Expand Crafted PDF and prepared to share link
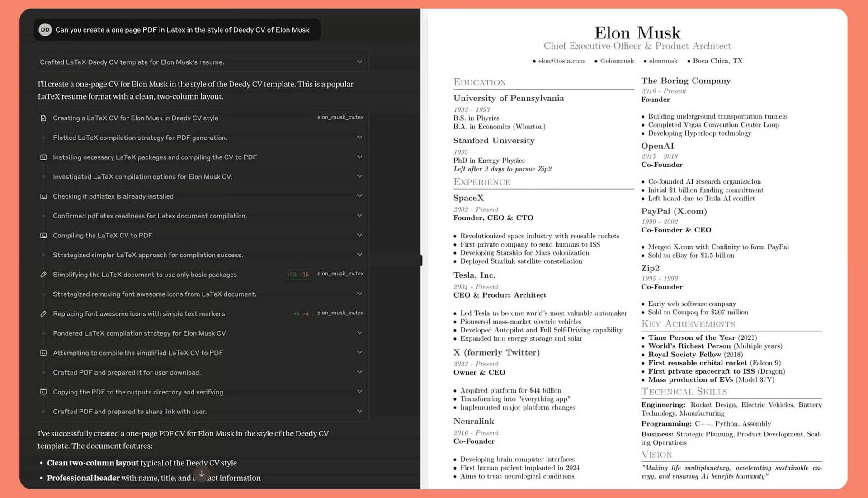The width and height of the screenshot is (868, 498). pos(359,411)
